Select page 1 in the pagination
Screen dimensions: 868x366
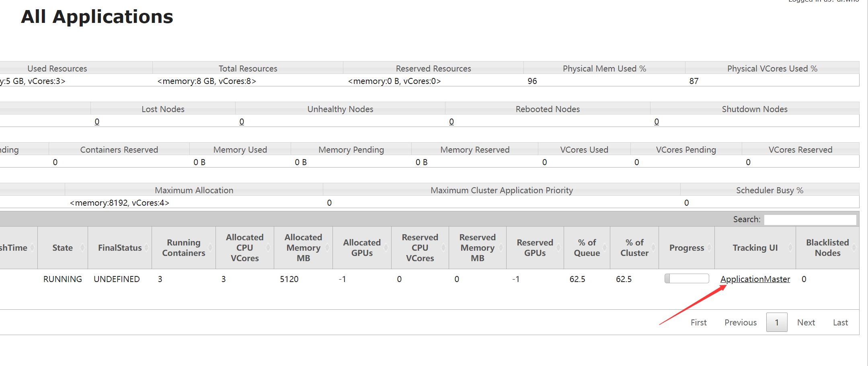click(776, 323)
